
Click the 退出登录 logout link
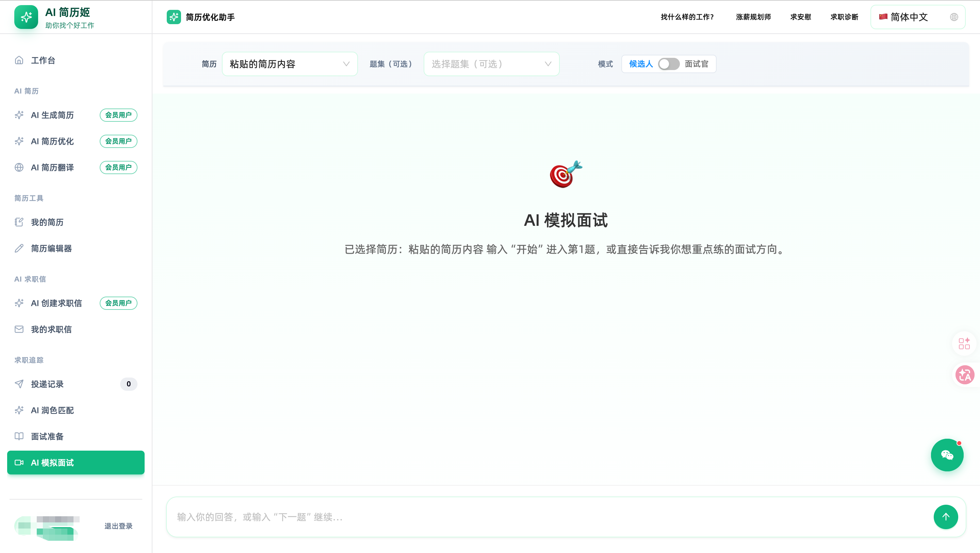(118, 526)
